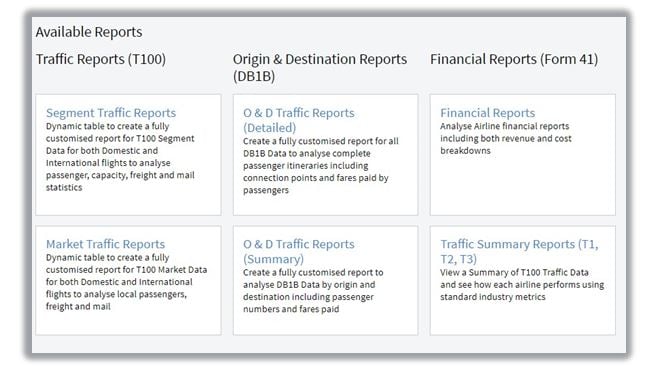Open Traffic Summary Reports (T1, T2, T3)

coord(519,251)
